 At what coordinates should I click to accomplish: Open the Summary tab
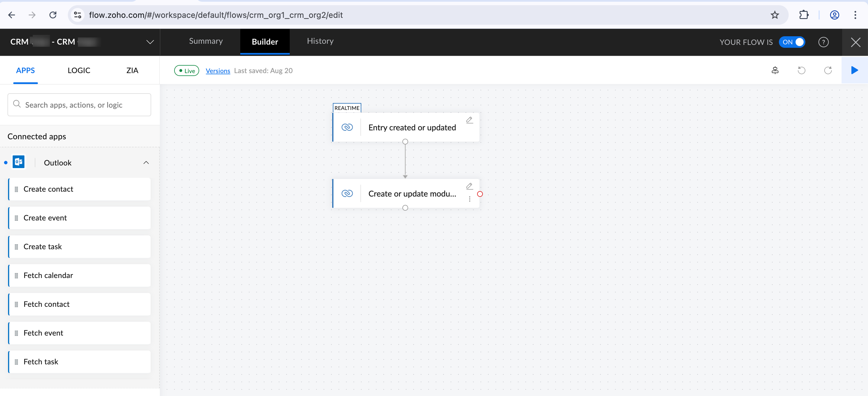206,41
